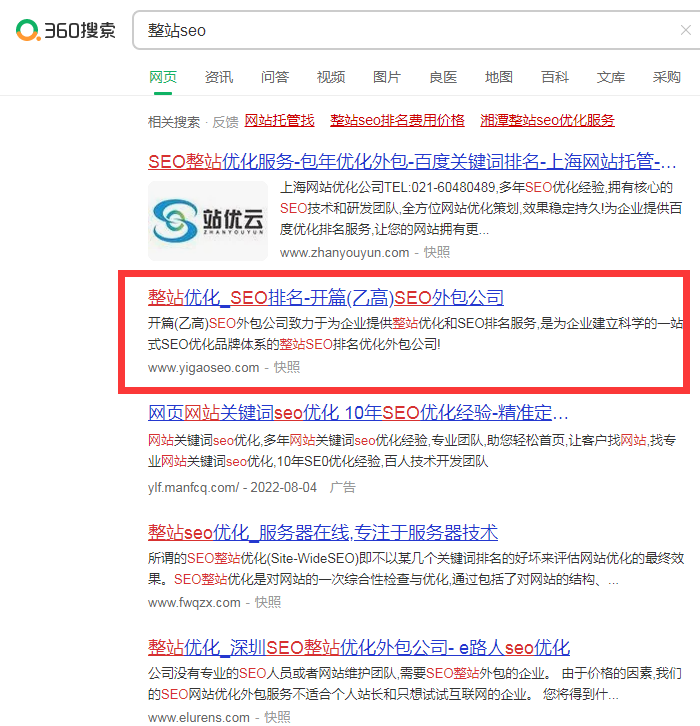
Task: Clear the search box with the X icon
Action: 686,30
